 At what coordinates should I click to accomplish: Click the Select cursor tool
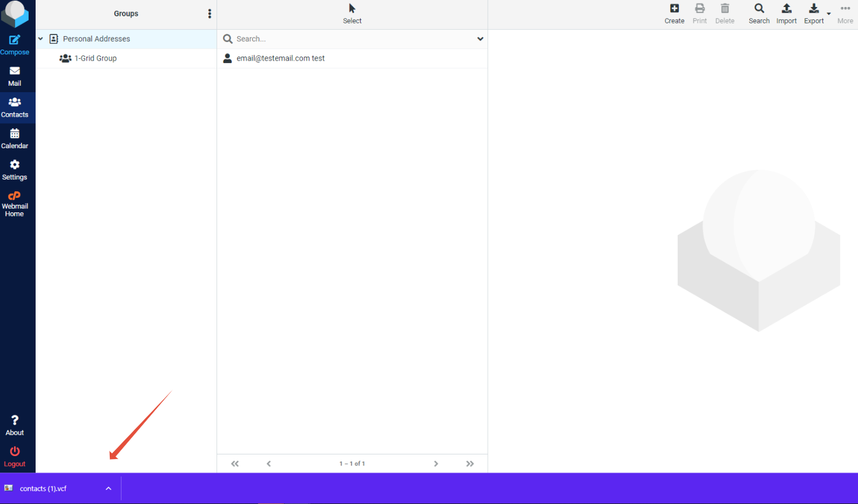[352, 13]
